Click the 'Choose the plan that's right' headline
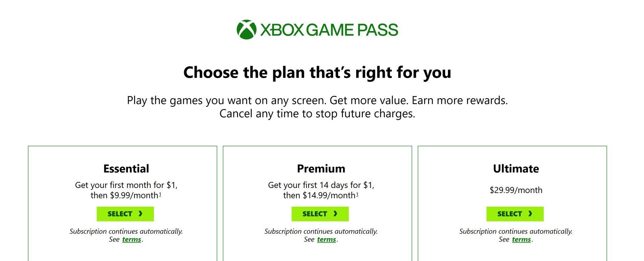This screenshot has height=261, width=644. (317, 72)
